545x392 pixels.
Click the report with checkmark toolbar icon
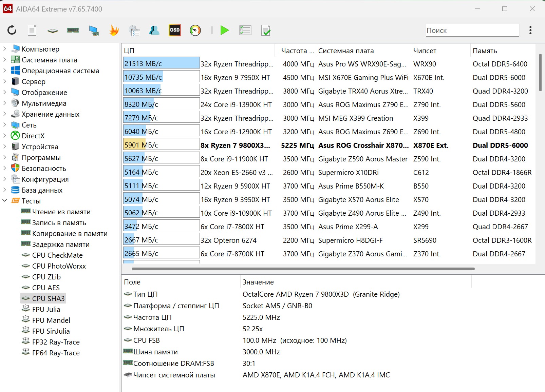(x=266, y=31)
